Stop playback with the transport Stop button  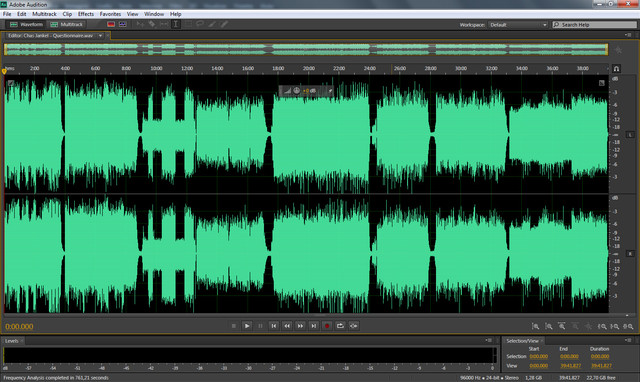(234, 326)
